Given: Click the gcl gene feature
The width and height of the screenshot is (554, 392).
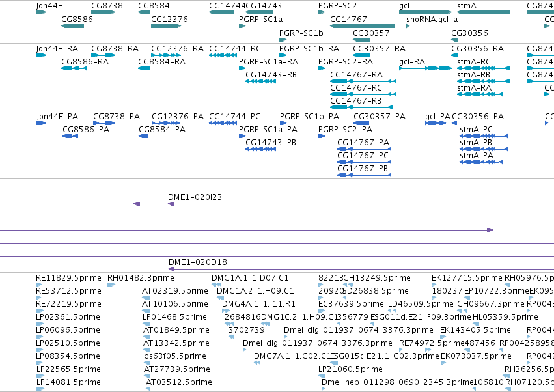Looking at the screenshot, I should point(425,12).
